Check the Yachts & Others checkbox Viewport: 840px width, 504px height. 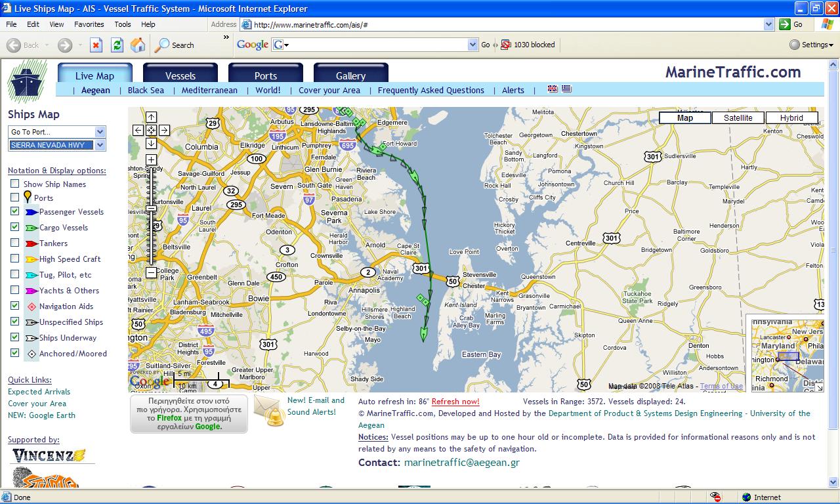pos(14,290)
